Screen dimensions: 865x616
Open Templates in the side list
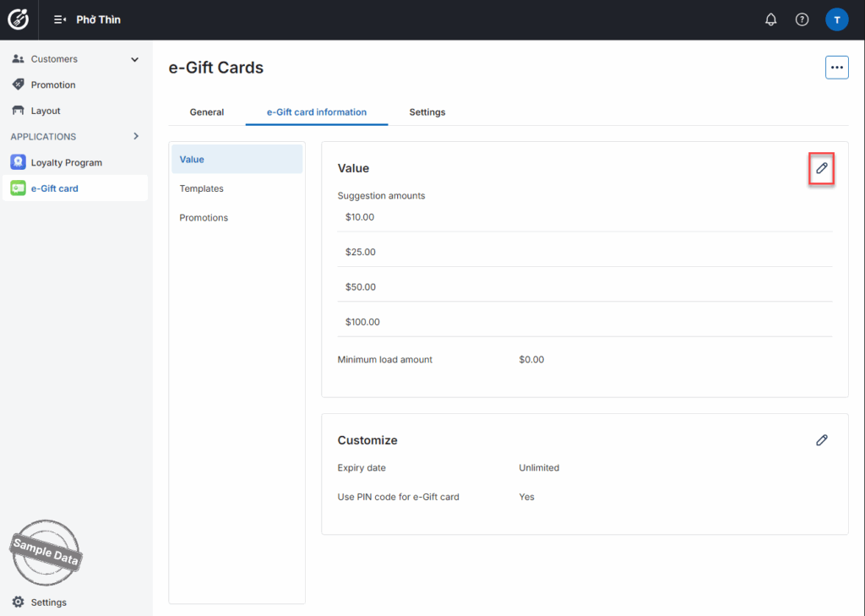tap(201, 188)
